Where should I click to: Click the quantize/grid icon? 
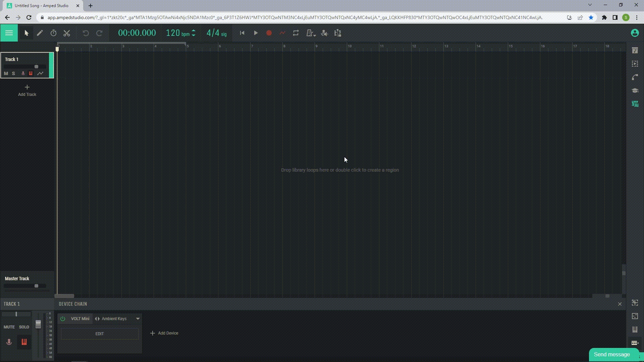[x=337, y=33]
